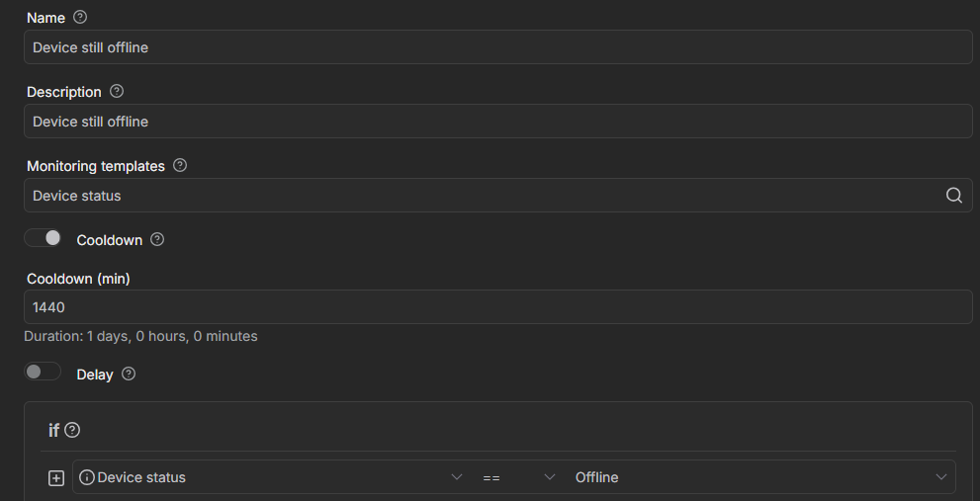This screenshot has width=980, height=501.
Task: Click the plus icon to add condition
Action: click(x=56, y=478)
